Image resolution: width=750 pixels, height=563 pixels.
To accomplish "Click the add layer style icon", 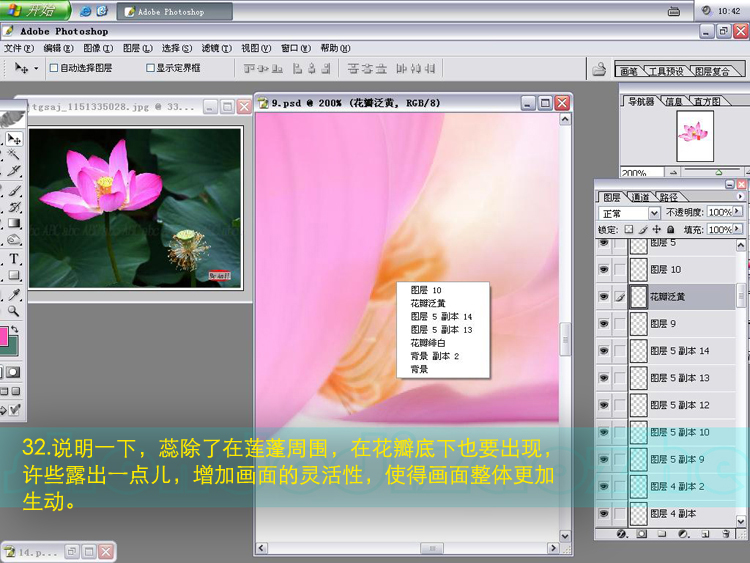I will [621, 534].
